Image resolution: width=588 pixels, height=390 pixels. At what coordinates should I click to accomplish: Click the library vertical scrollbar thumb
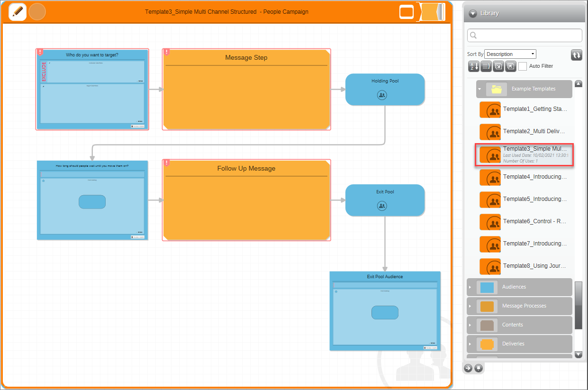coord(578,305)
